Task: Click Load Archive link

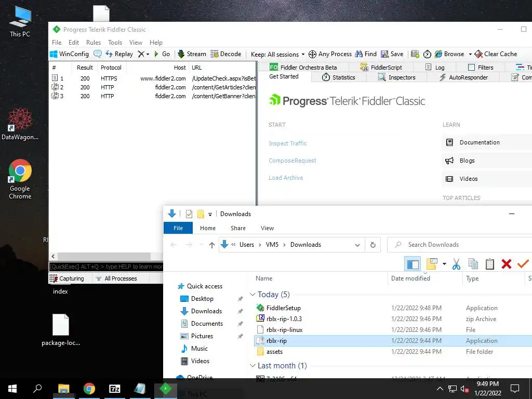Action: pos(286,178)
